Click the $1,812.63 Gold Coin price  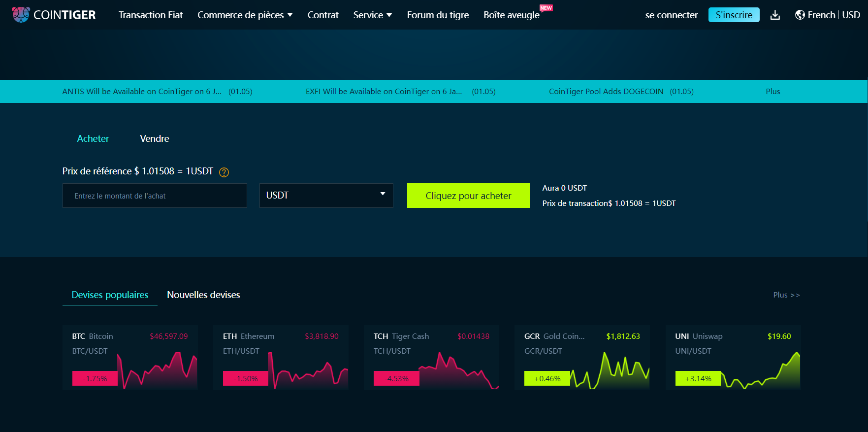coord(623,336)
